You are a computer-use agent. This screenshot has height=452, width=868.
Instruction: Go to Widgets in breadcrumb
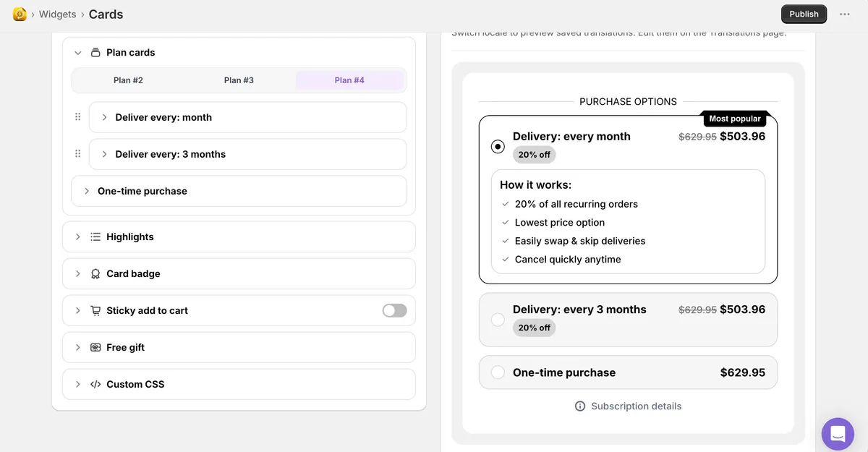coord(57,14)
